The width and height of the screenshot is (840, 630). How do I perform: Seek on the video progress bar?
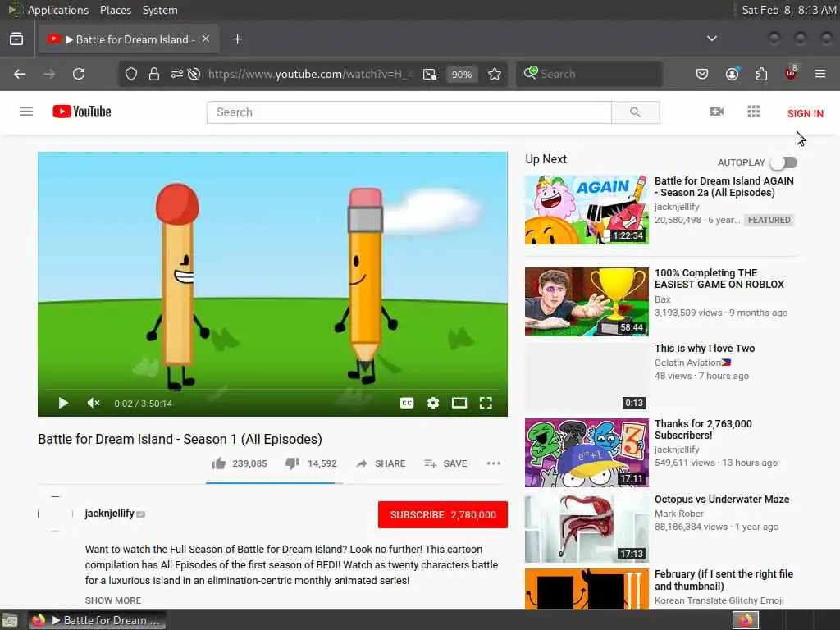[x=272, y=390]
